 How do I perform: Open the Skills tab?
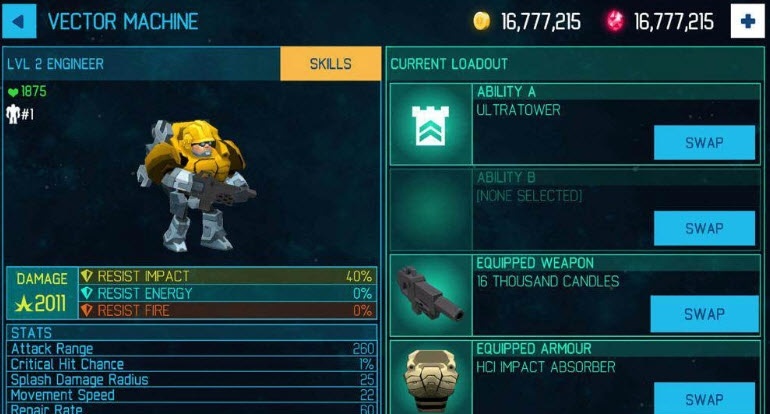(x=330, y=64)
